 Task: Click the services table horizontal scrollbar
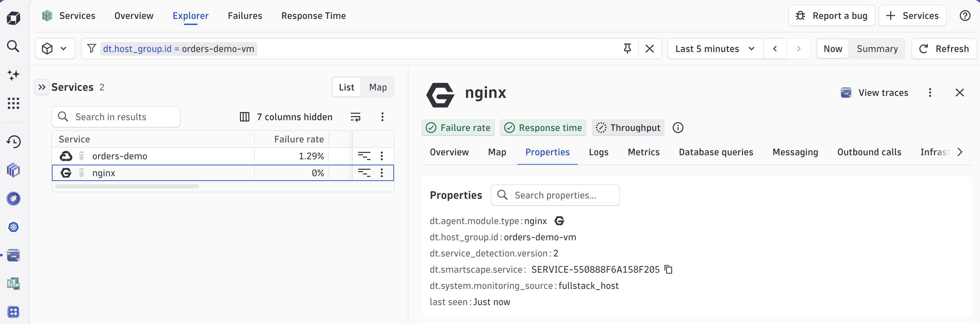tap(127, 186)
